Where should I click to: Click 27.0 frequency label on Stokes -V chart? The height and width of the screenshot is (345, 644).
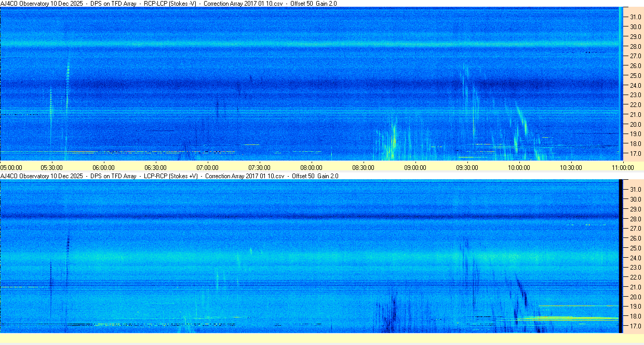[636, 56]
